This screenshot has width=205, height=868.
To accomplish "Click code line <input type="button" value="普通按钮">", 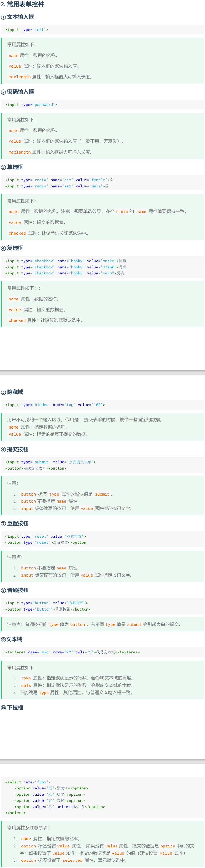I will (x=47, y=603).
